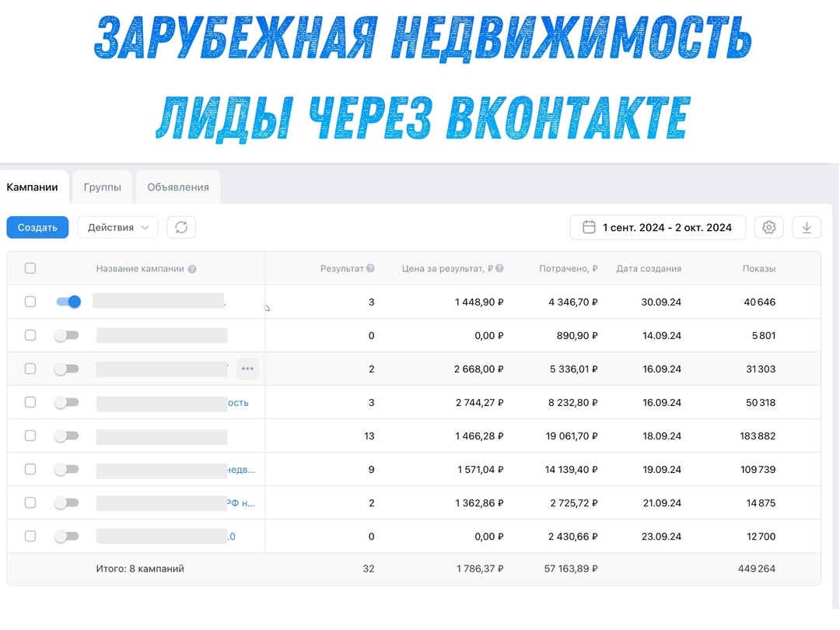Check the box for the 23.09.24 campaign
This screenshot has width=840, height=630.
30,536
